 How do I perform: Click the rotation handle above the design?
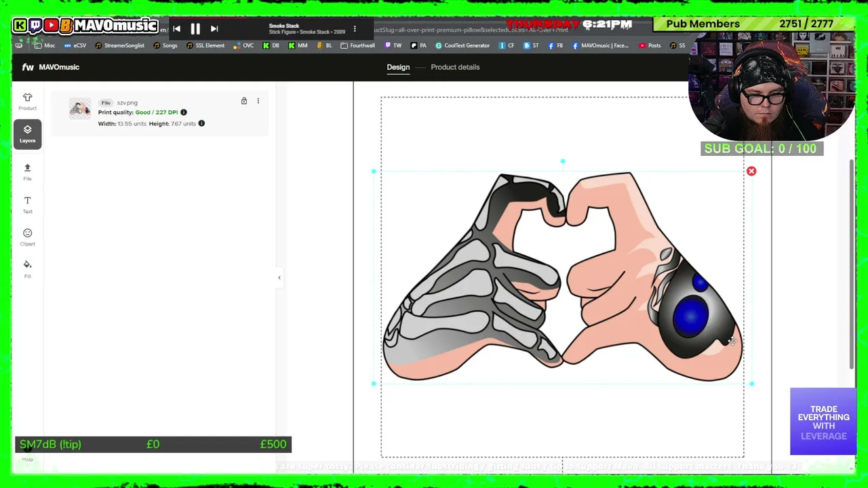(562, 161)
